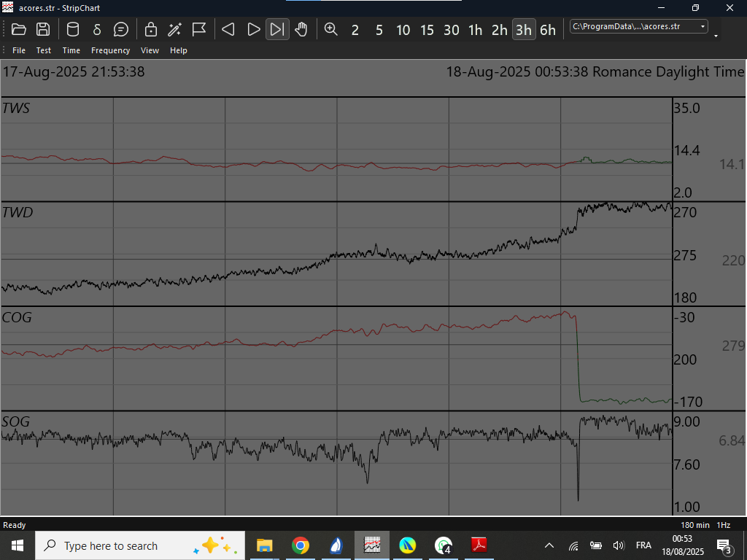Open the WhatsApp taskbar icon with badge 4
This screenshot has height=560, width=747.
pyautogui.click(x=444, y=545)
